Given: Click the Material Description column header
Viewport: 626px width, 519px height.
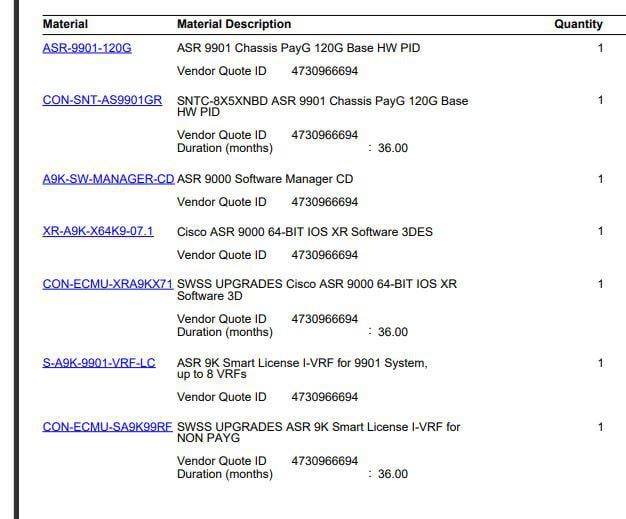Looking at the screenshot, I should click(234, 24).
